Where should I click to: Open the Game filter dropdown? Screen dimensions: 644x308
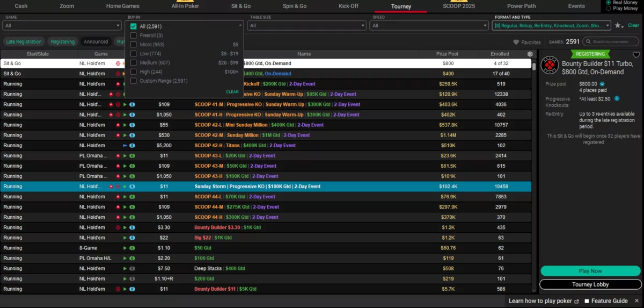pos(62,25)
